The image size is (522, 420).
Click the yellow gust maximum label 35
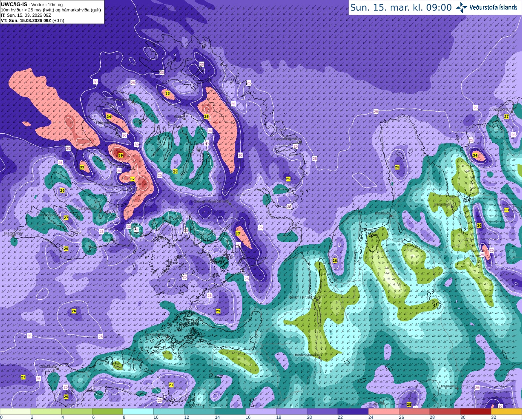tap(206, 117)
